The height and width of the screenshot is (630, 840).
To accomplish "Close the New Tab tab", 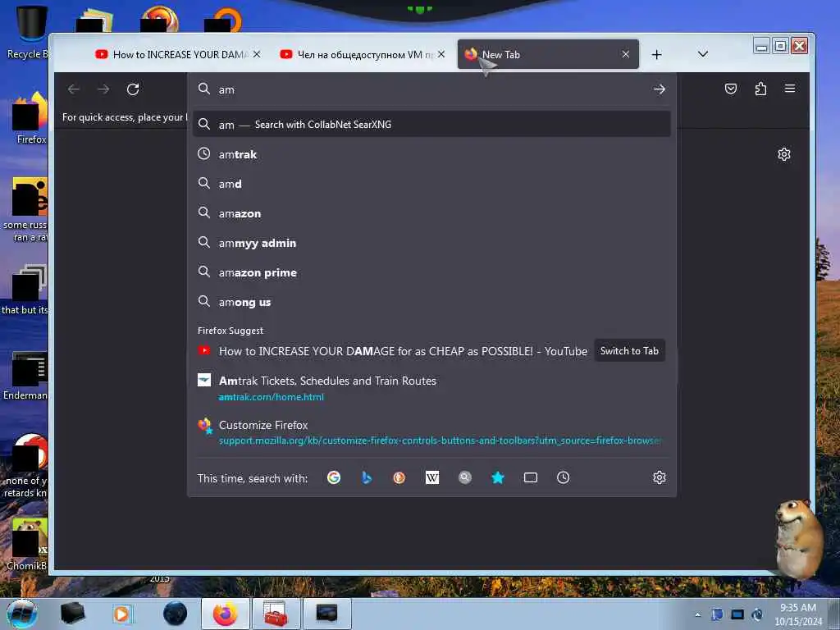I will [x=626, y=54].
